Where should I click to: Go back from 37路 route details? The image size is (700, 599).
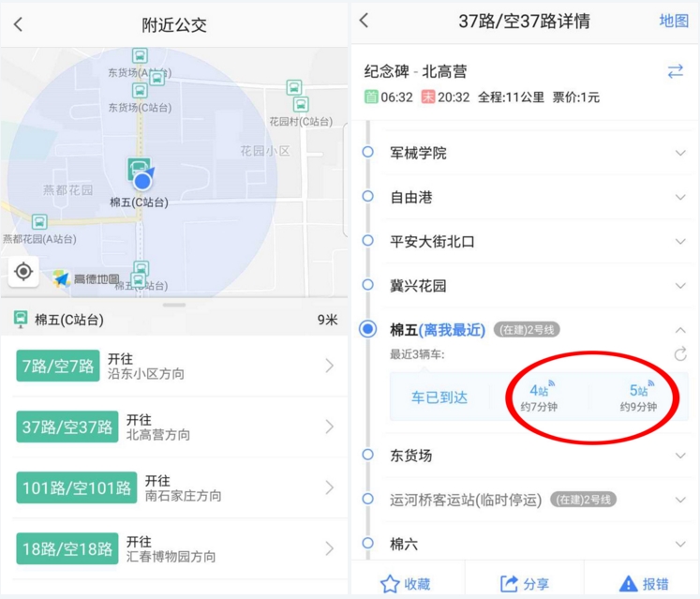point(365,22)
